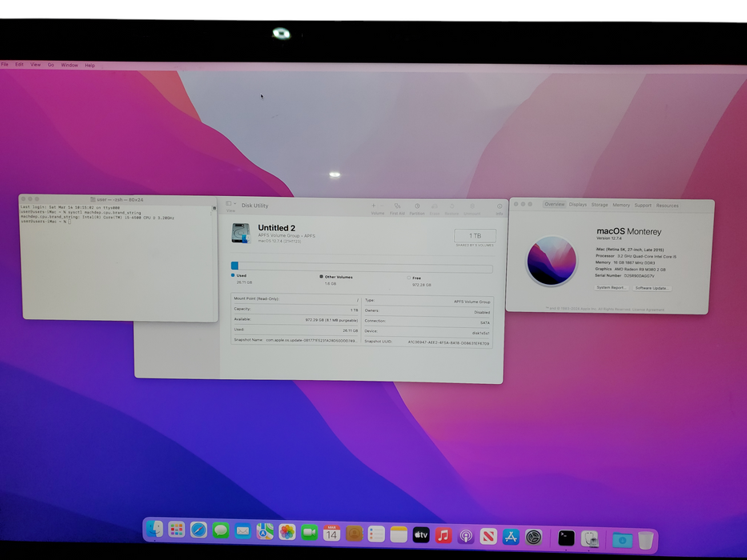The image size is (747, 560).
Task: Click the macOS Monterey logo image
Action: point(551,261)
